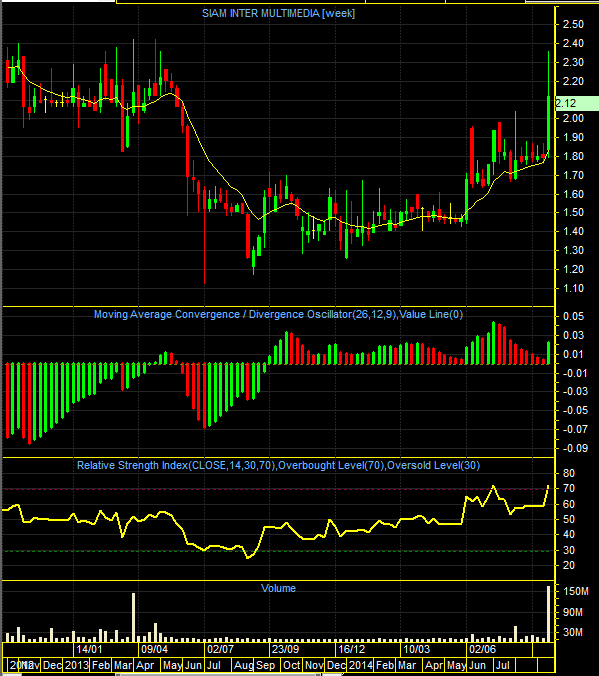This screenshot has width=599, height=676.
Task: Click the -0.05 MACD axis value
Action: pos(573,410)
